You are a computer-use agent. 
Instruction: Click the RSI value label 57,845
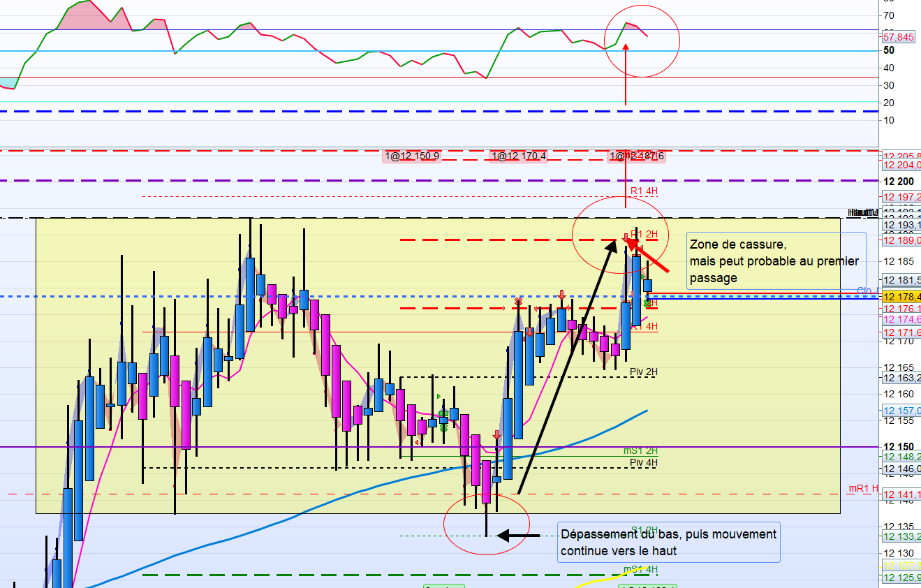[899, 37]
